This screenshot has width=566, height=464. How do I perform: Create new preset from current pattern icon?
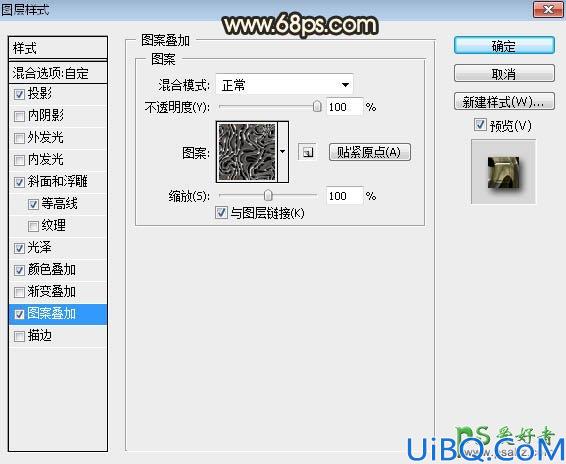click(308, 152)
